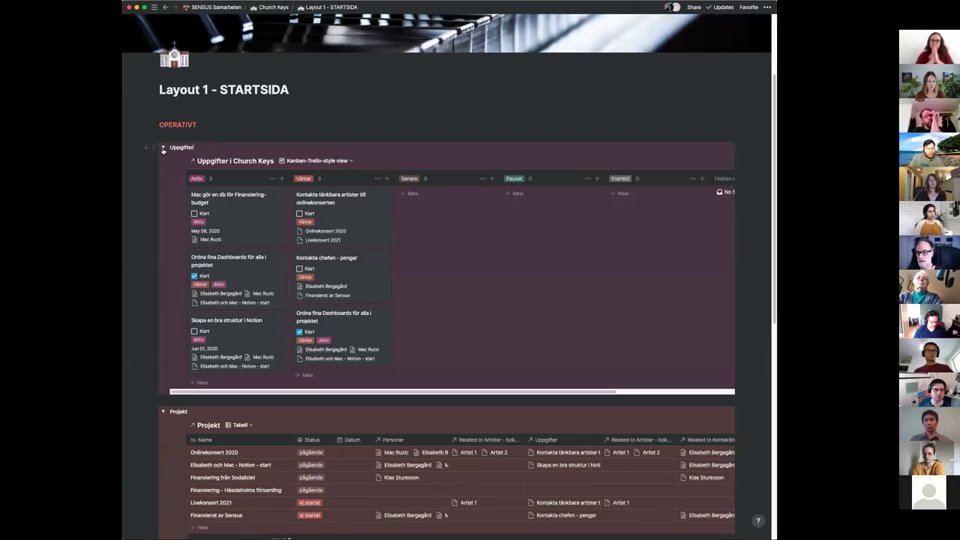
Task: Add a card to the Framtid column
Action: (x=703, y=179)
